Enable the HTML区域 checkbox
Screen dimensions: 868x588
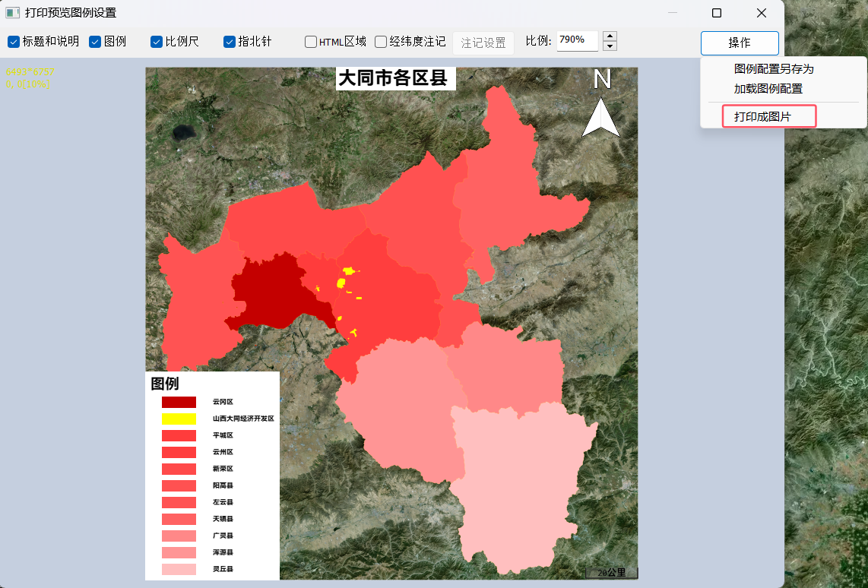point(311,42)
